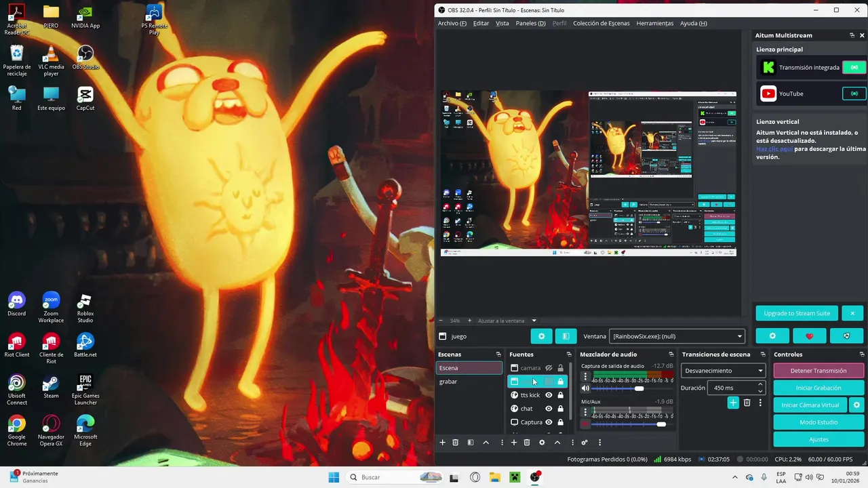
Task: Add a new scene with the plus icon in Escenas
Action: pyautogui.click(x=443, y=443)
